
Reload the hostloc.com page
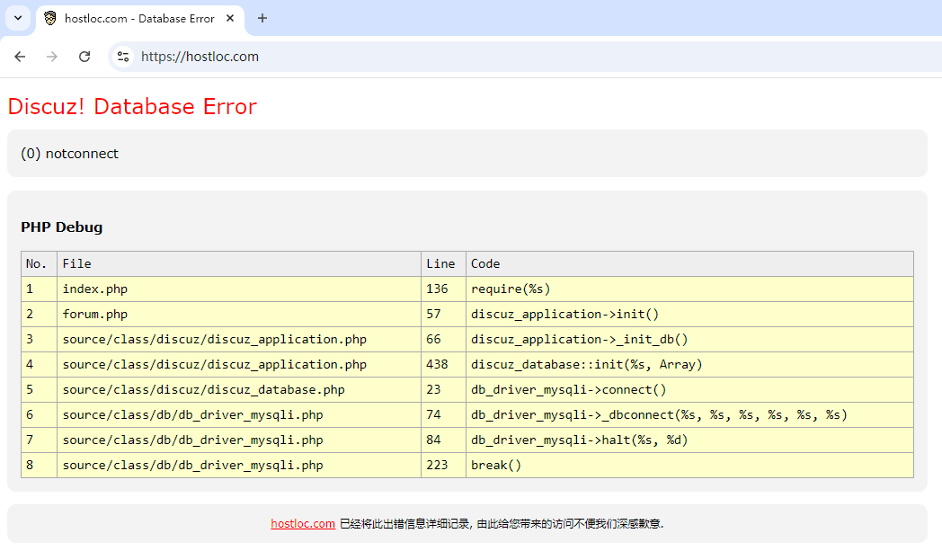[x=84, y=56]
